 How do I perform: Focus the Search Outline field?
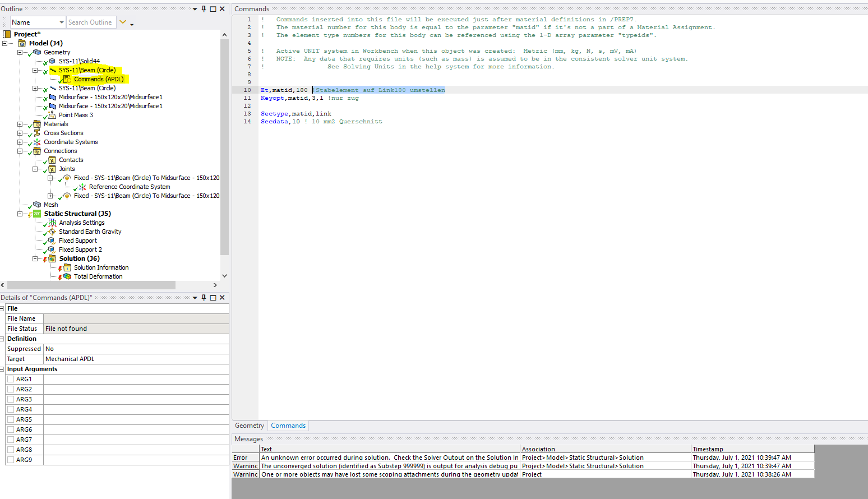tap(91, 22)
